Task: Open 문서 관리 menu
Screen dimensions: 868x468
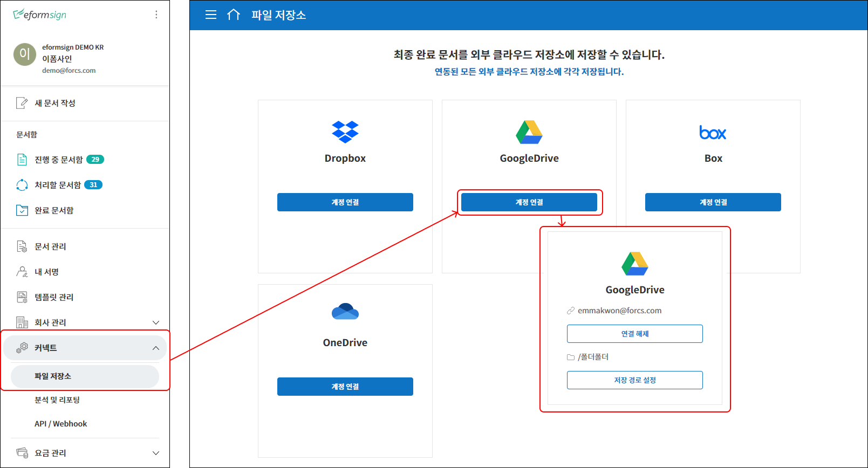Action: 50,246
